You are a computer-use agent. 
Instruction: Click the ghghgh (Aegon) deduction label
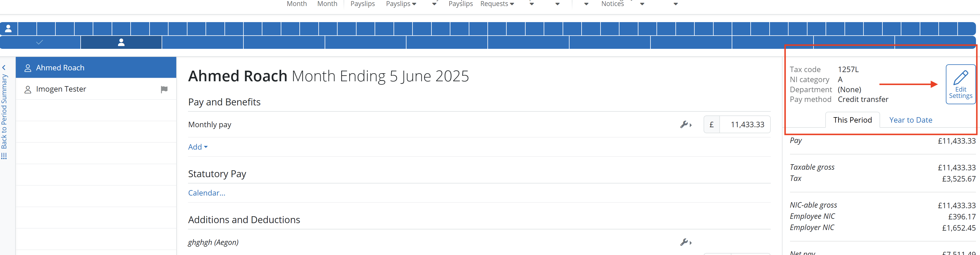[213, 242]
